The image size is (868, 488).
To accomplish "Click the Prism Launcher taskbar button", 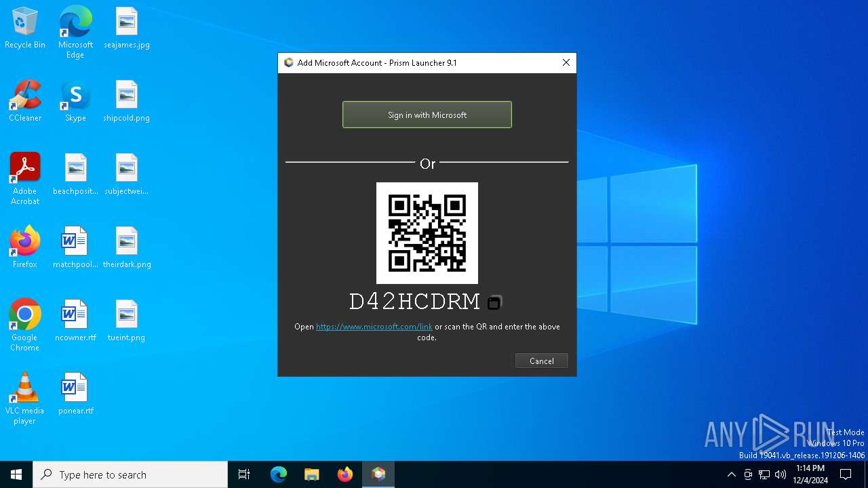I will [x=378, y=474].
